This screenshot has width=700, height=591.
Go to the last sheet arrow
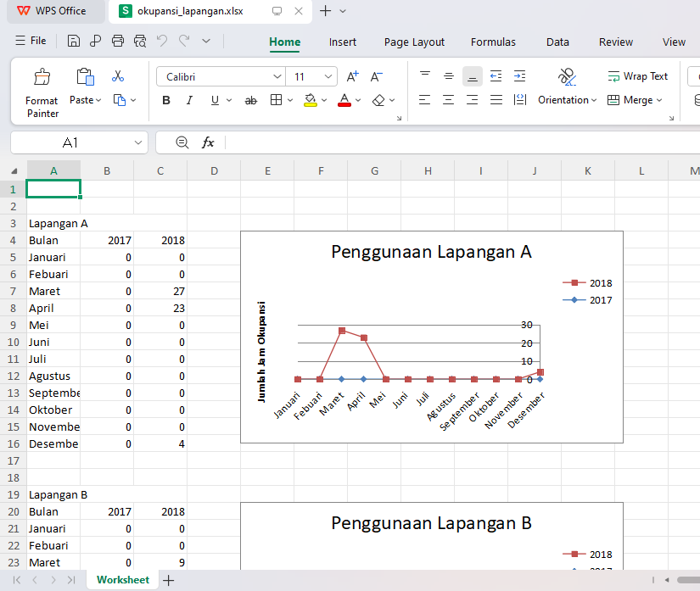click(71, 580)
